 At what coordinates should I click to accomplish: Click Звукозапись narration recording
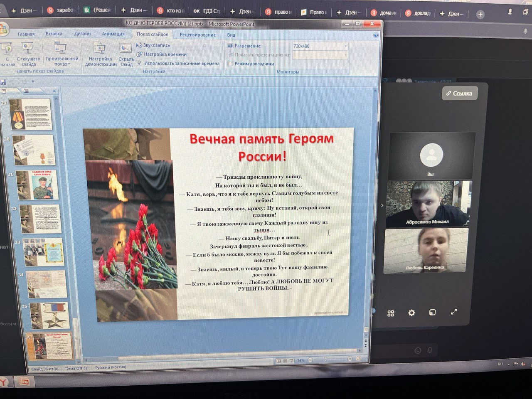[153, 45]
